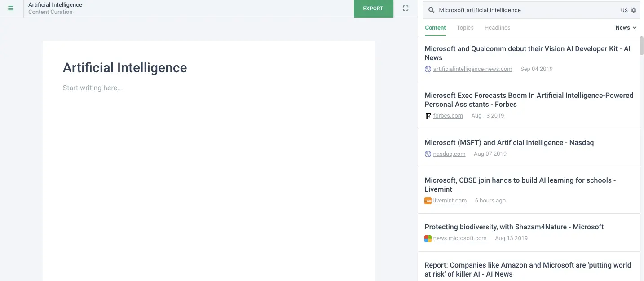The height and width of the screenshot is (281, 644).
Task: Click the results panel scrollbar
Action: (x=641, y=46)
